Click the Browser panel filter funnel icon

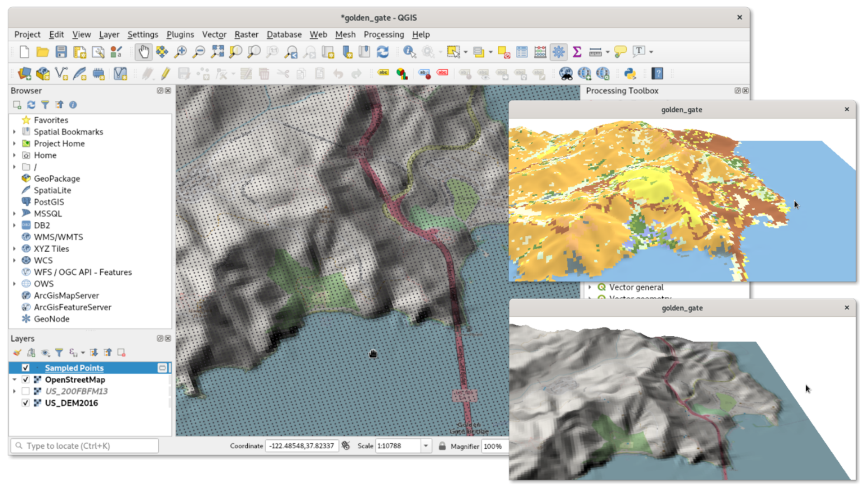[x=45, y=105]
